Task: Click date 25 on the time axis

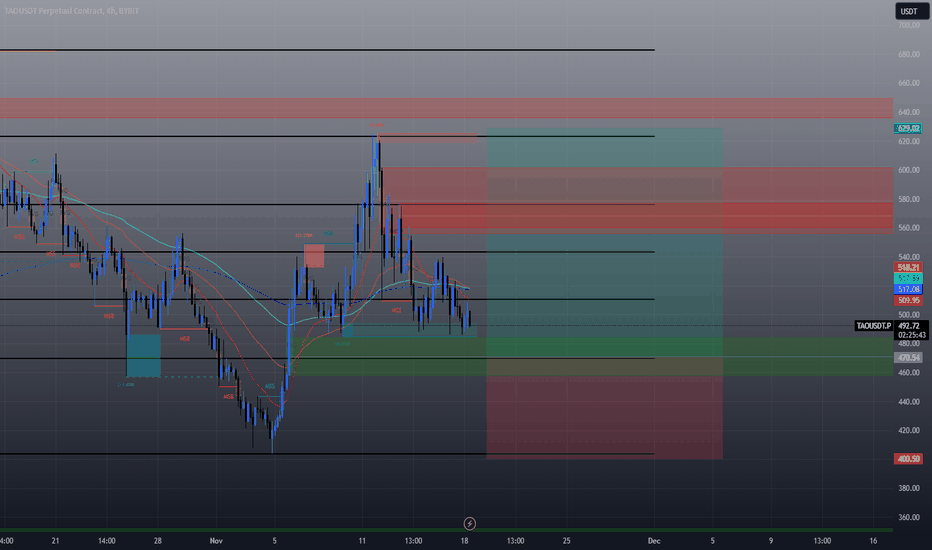Action: [x=566, y=540]
